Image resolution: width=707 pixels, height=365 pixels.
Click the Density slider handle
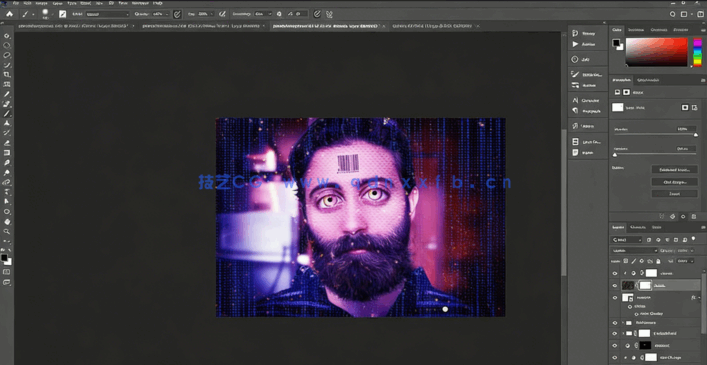click(x=696, y=135)
